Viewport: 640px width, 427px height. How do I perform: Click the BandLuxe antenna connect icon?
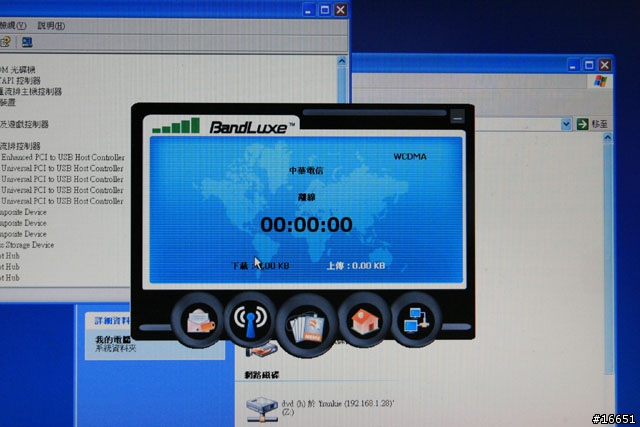tap(250, 320)
